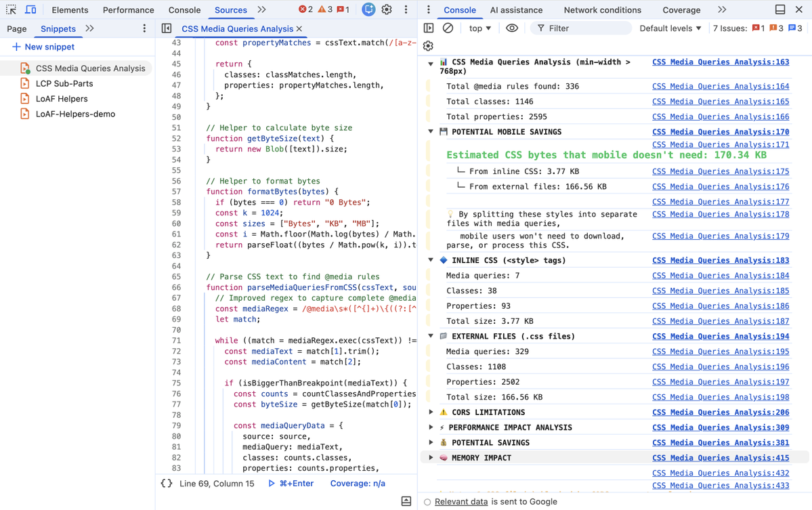812x510 pixels.
Task: Open the drawer three-dot menu left of Console
Action: point(428,10)
